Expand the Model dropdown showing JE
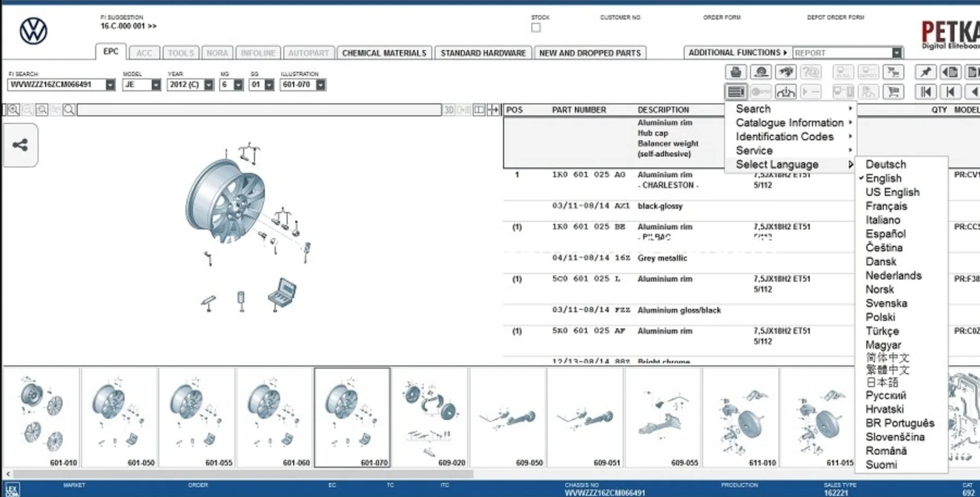Viewport: 980px width, 497px height. [x=156, y=85]
